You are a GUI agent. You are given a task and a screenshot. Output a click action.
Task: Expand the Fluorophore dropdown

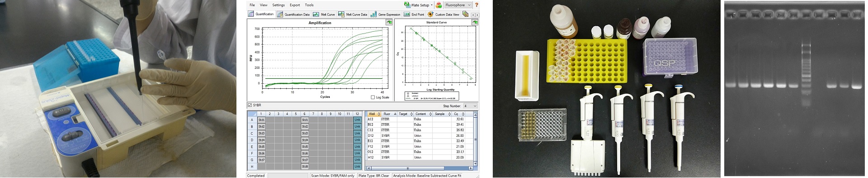click(x=458, y=5)
